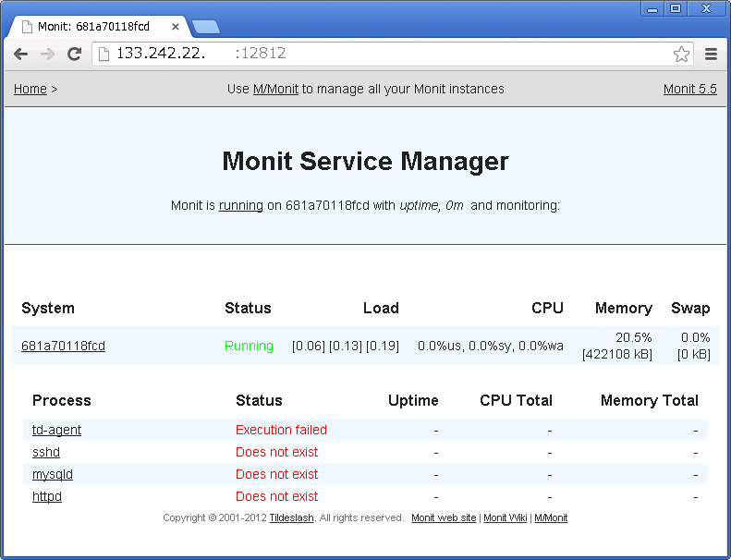Image resolution: width=731 pixels, height=560 pixels.
Task: Click the browser forward arrow
Action: (x=47, y=55)
